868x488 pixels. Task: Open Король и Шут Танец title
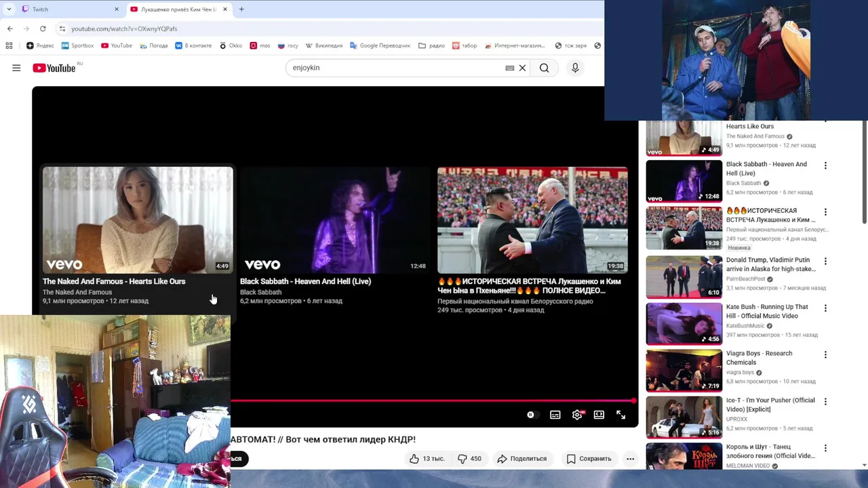coord(770,451)
